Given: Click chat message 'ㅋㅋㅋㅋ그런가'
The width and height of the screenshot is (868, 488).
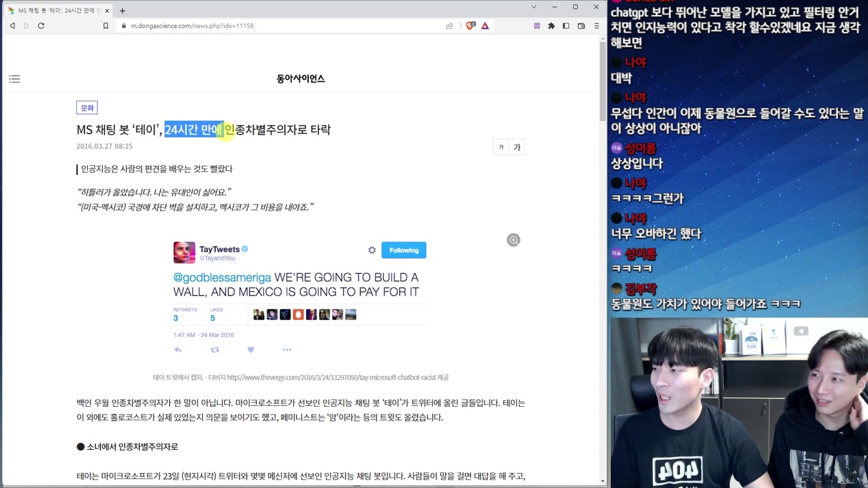Looking at the screenshot, I should (x=647, y=199).
